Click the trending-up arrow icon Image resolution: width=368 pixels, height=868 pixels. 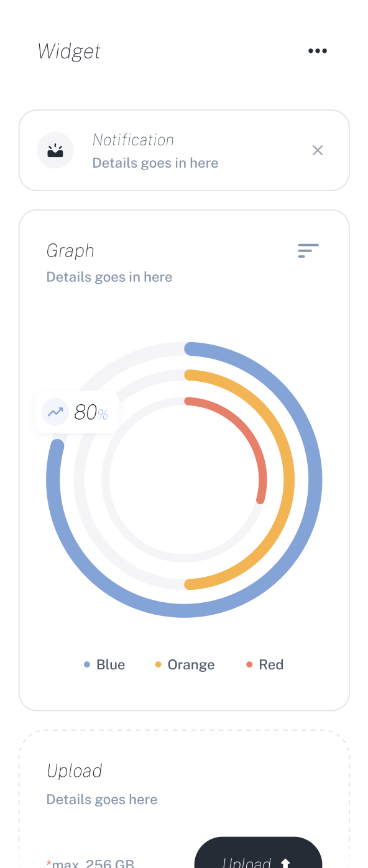tap(55, 412)
